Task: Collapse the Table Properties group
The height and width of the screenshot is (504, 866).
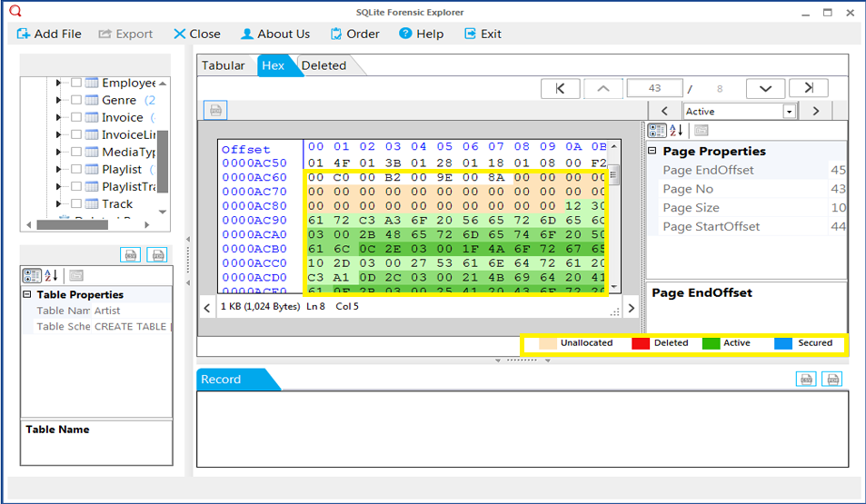Action: click(27, 294)
